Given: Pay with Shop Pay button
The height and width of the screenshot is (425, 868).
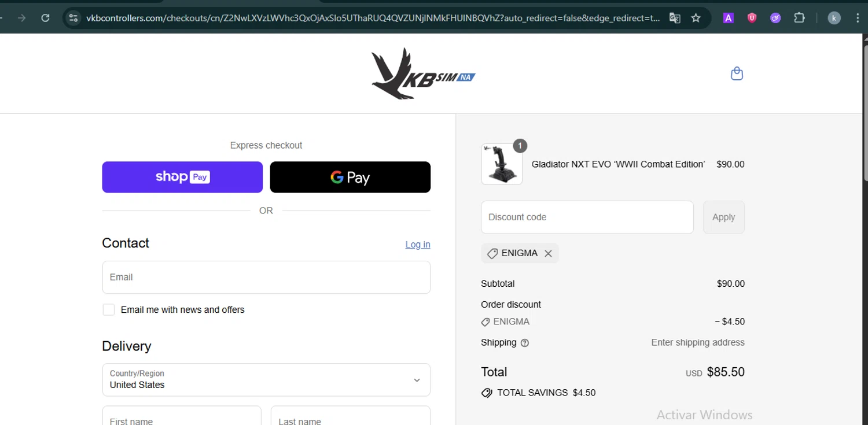Looking at the screenshot, I should coord(182,177).
